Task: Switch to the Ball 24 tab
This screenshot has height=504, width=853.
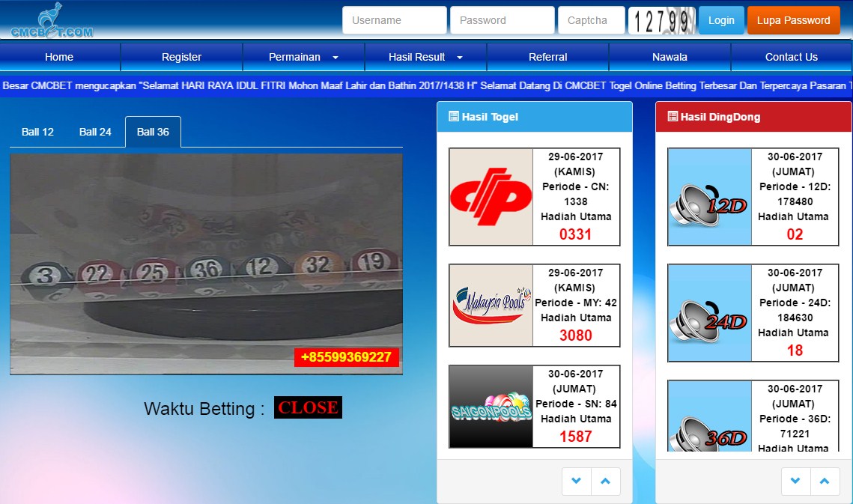Action: 95,132
